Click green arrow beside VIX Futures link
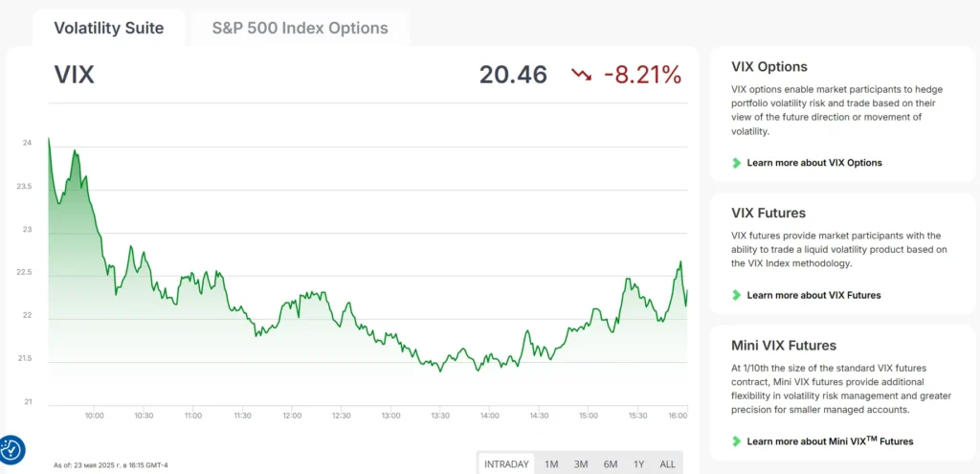The width and height of the screenshot is (980, 474). click(x=737, y=295)
